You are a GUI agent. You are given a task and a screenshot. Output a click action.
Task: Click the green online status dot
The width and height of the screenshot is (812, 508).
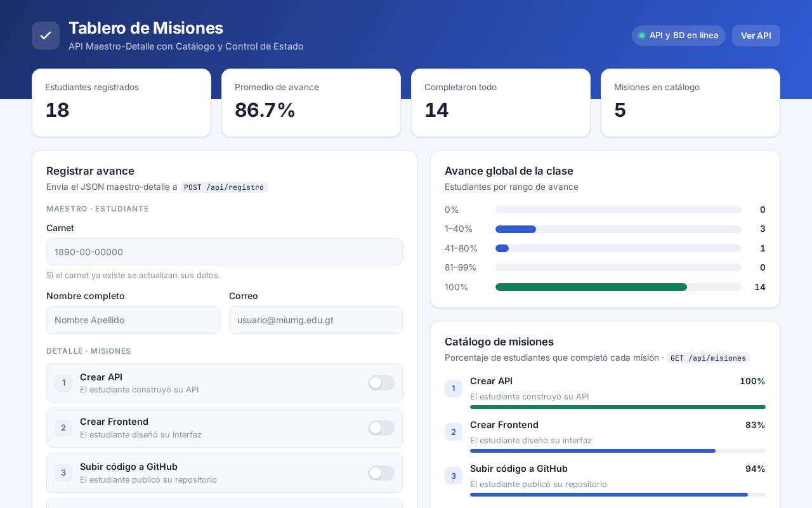tap(641, 36)
